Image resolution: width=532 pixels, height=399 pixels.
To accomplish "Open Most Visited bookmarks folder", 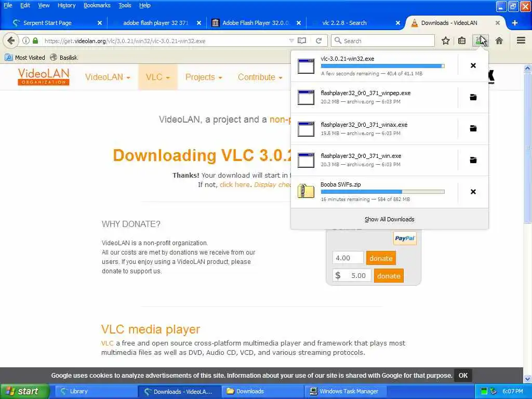I will [x=25, y=58].
